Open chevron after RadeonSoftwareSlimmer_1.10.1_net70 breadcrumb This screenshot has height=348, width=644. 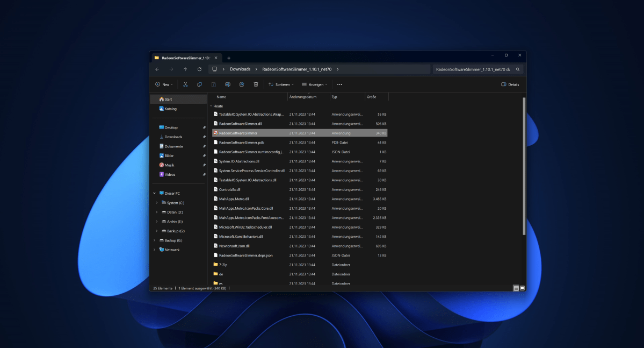tap(338, 69)
